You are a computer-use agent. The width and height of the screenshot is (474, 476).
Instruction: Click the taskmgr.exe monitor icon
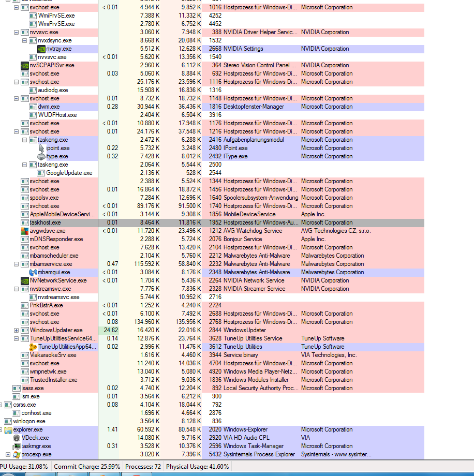[17, 446]
